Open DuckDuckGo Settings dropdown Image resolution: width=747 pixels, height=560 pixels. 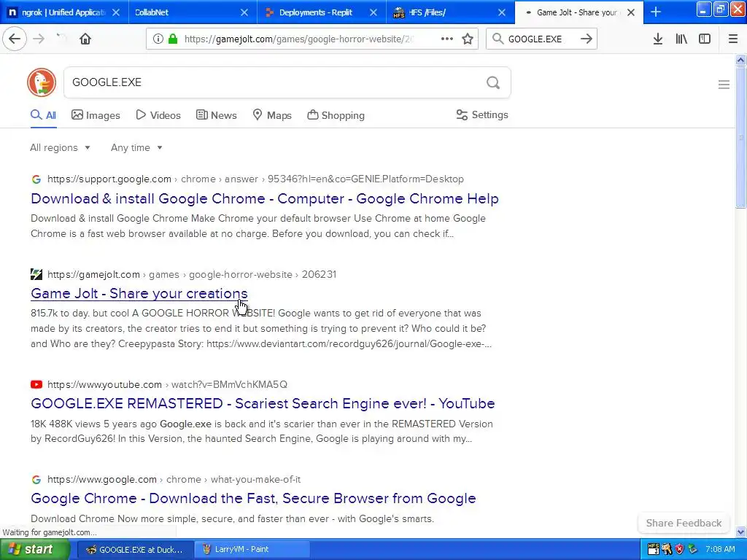click(482, 114)
